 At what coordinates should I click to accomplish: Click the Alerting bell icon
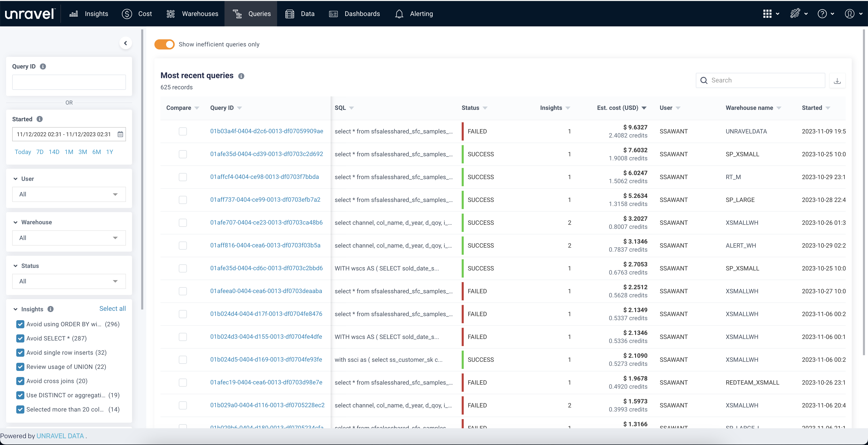(x=399, y=14)
